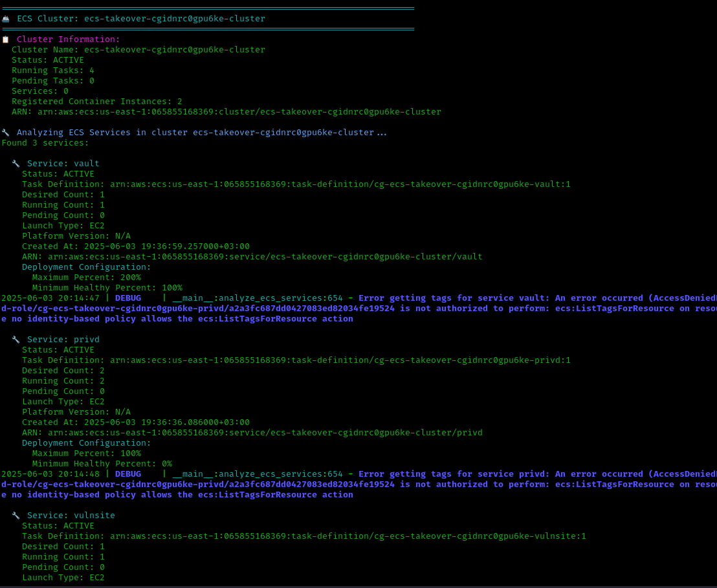The width and height of the screenshot is (717, 588).
Task: Click the 'Cluster Information:' label
Action: click(68, 39)
